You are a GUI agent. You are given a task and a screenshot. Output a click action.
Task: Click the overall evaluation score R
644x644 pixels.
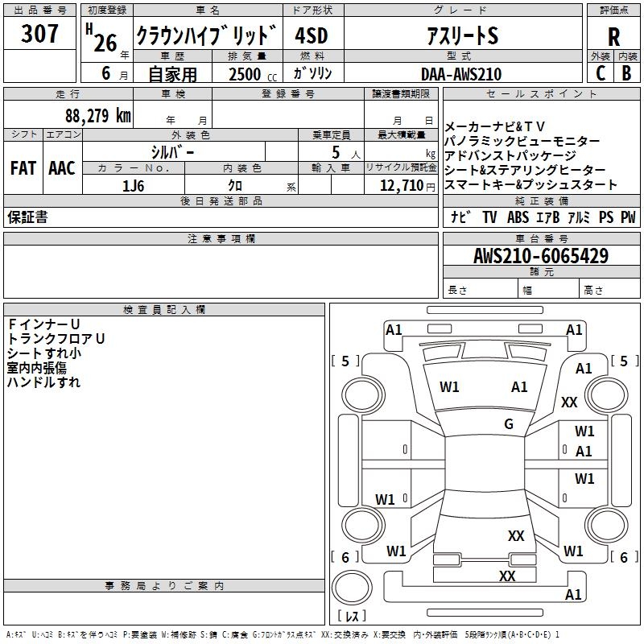pos(613,37)
